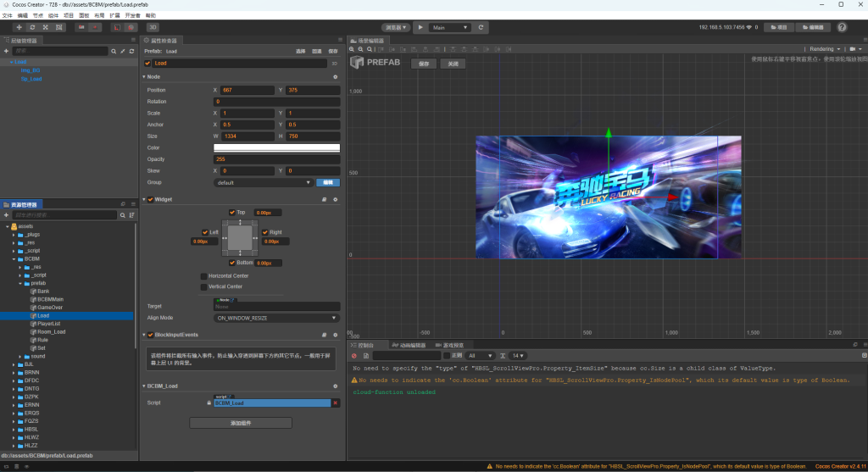Enable the 正则 regex checkbox in the console
Screen dimensions: 868x472
(x=447, y=356)
